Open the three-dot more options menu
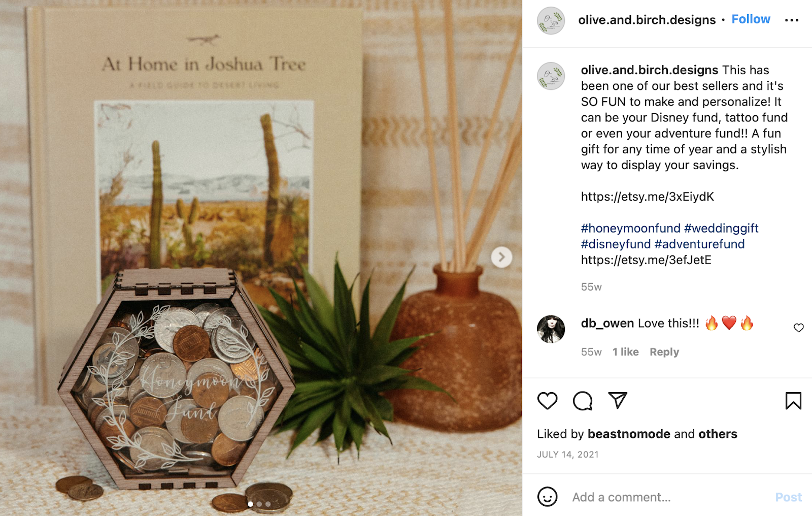The height and width of the screenshot is (516, 812). 792,20
